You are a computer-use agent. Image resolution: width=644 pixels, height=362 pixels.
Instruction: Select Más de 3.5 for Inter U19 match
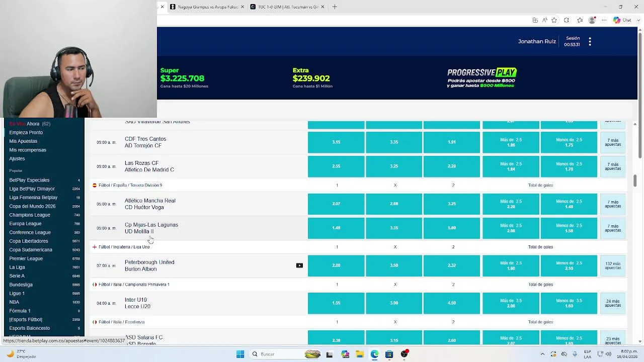511,303
